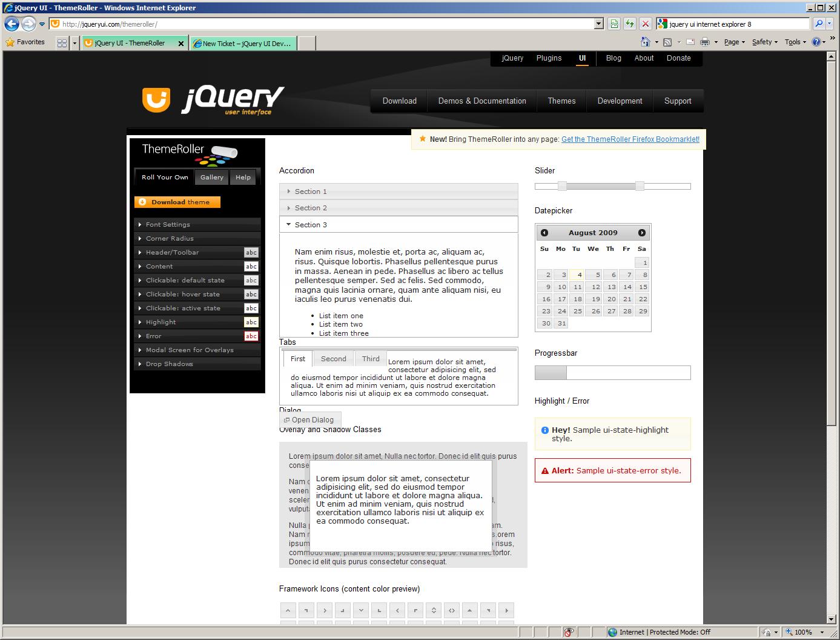Click the IE Home toolbar icon

point(646,42)
